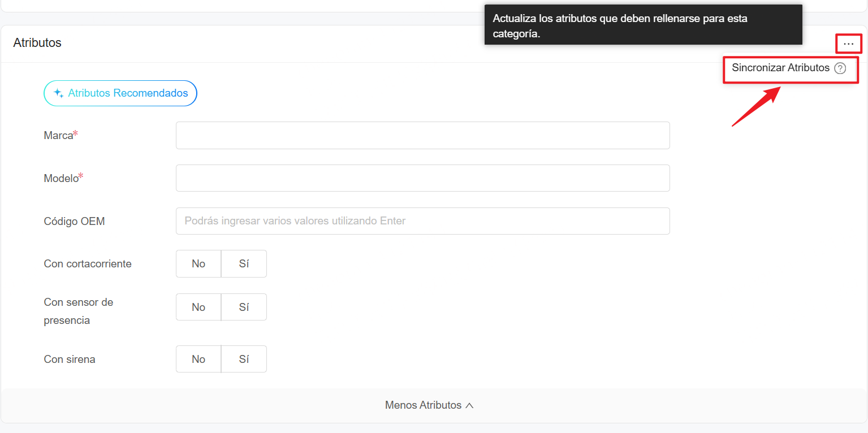Viewport: 868px width, 433px height.
Task: Click the Marca input field
Action: point(422,135)
